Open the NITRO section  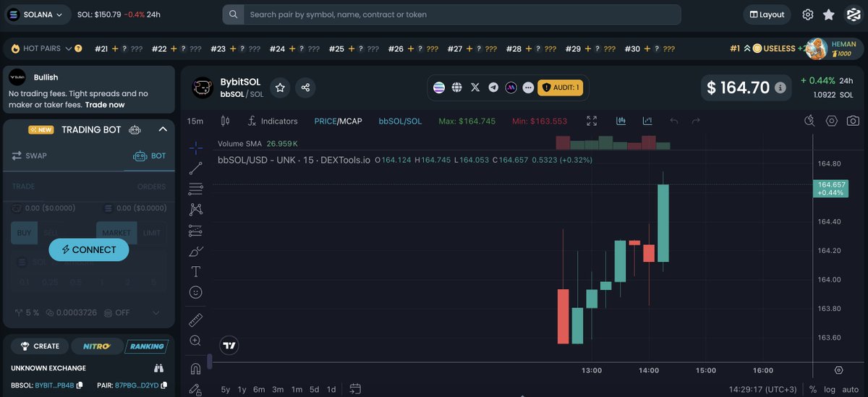(x=96, y=346)
